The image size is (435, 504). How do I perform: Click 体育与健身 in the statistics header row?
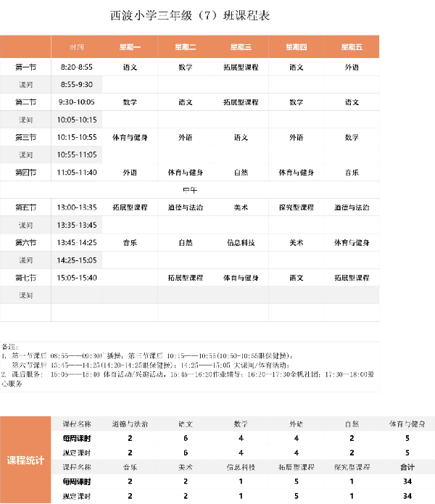[x=407, y=424]
